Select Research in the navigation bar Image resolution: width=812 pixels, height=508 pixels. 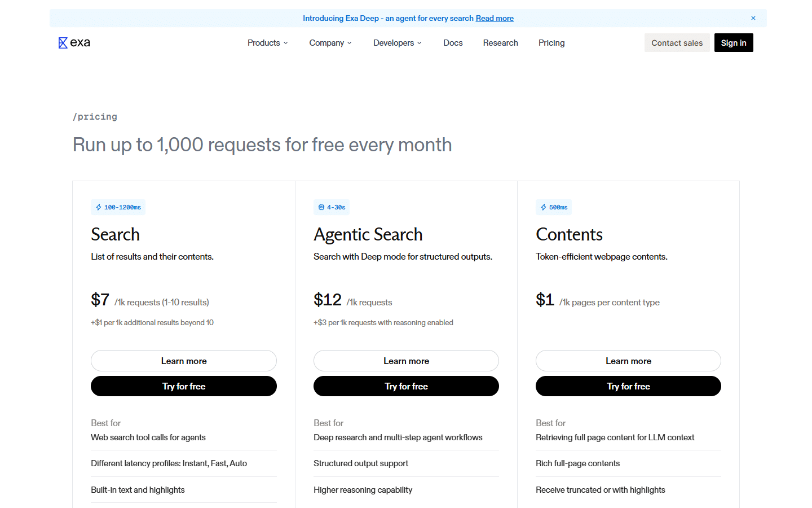(501, 42)
